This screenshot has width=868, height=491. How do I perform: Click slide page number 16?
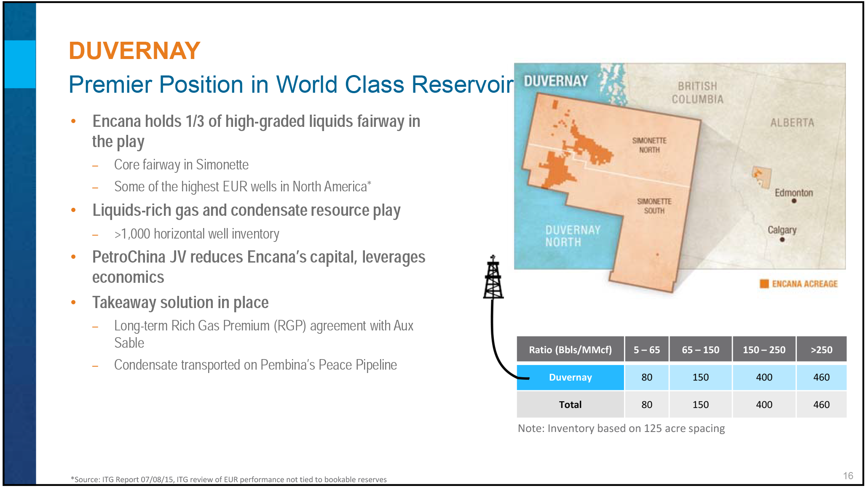(x=848, y=476)
